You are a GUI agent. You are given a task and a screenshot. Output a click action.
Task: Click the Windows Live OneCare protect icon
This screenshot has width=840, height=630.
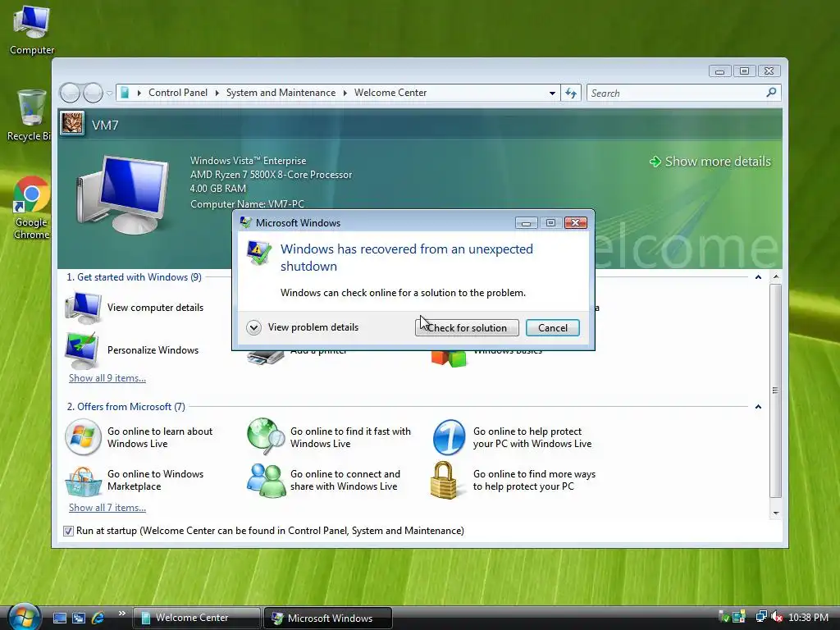point(449,437)
